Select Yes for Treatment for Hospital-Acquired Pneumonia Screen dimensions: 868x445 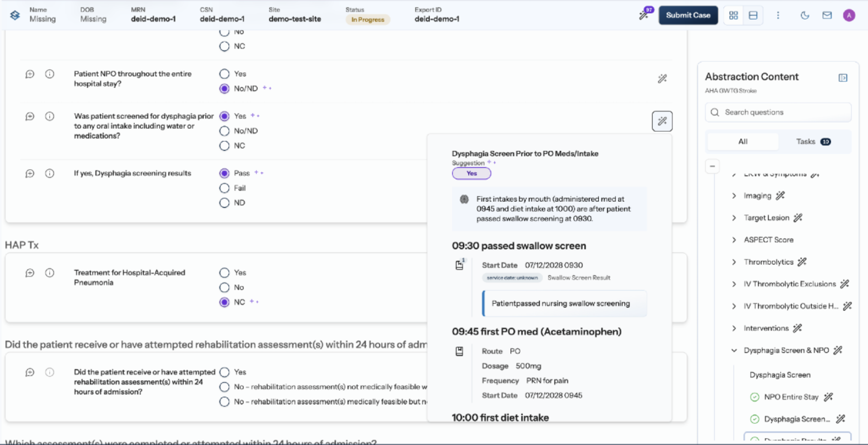click(225, 272)
